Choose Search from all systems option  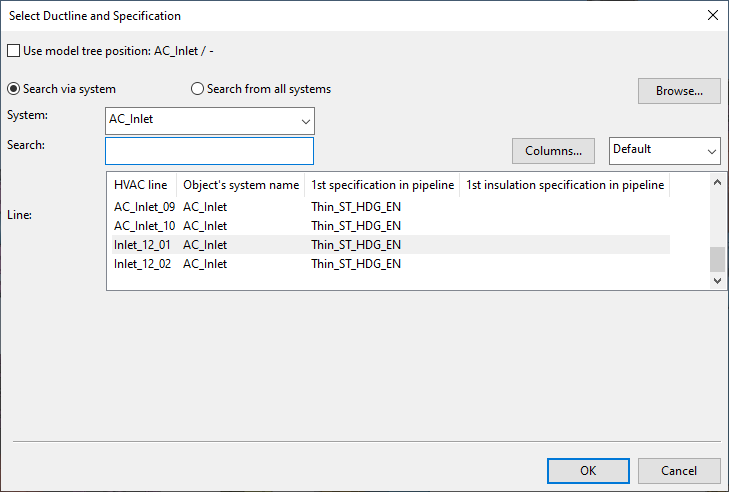point(197,89)
